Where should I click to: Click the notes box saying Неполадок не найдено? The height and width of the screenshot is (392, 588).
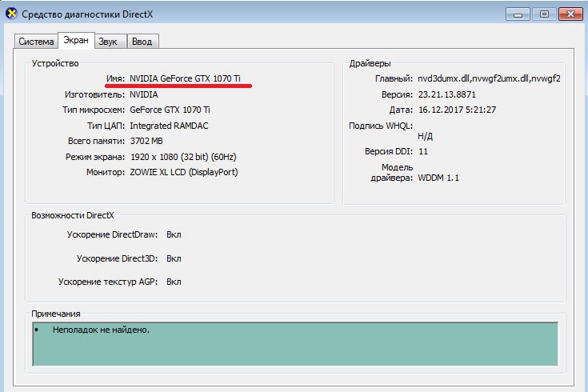(295, 344)
